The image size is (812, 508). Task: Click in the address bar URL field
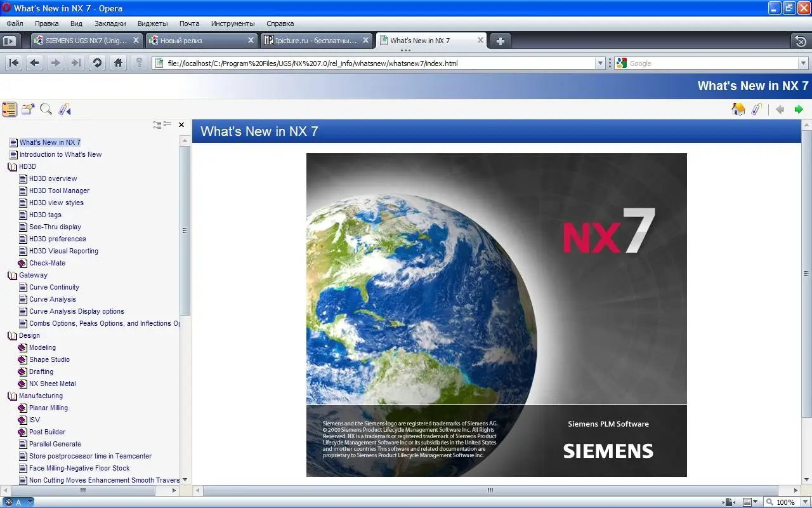379,63
